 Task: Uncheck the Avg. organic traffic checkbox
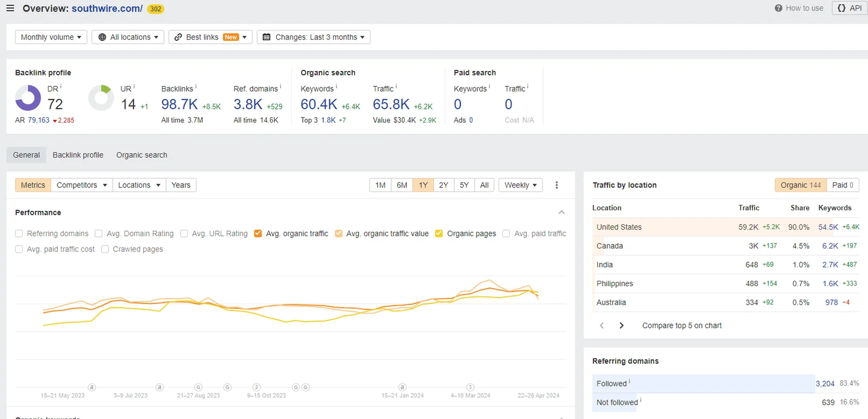point(258,234)
